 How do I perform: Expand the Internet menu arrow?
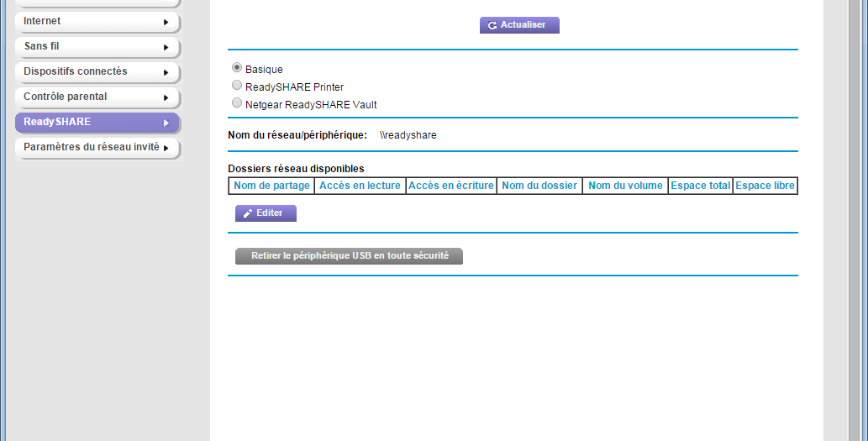click(166, 22)
